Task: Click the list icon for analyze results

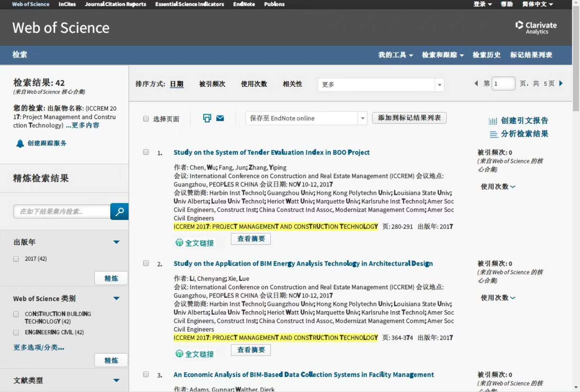Action: (x=494, y=134)
